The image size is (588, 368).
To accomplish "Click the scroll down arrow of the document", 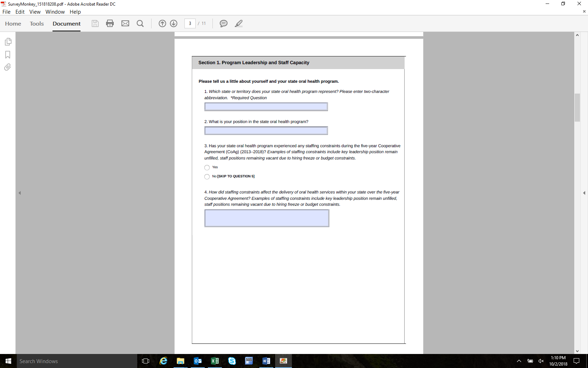I will (x=577, y=351).
